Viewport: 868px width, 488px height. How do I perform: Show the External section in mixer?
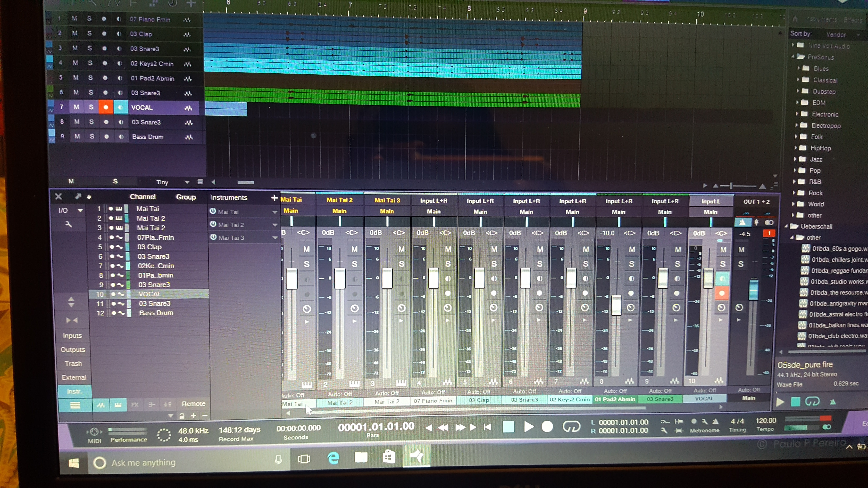74,377
